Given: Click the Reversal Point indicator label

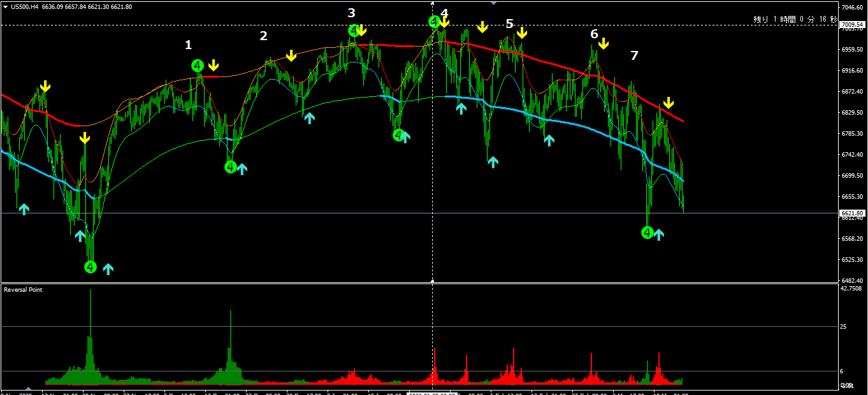Looking at the screenshot, I should point(23,290).
